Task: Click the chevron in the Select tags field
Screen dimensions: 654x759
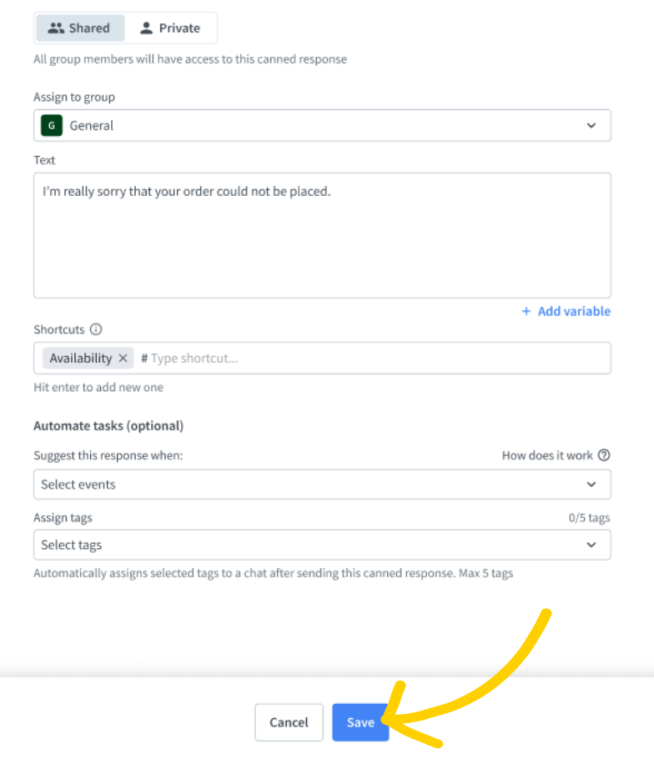Action: (591, 545)
